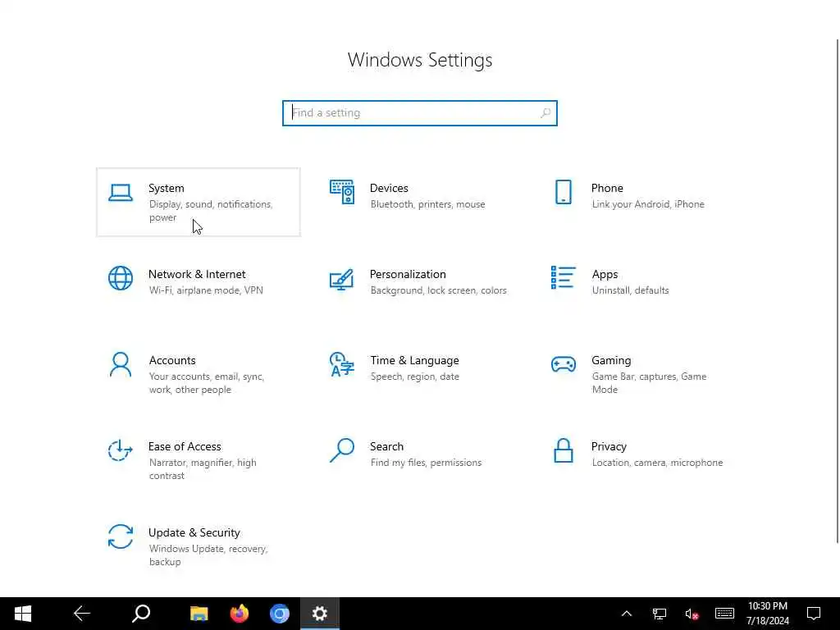Viewport: 840px width, 630px height.
Task: Open System settings via laptop icon
Action: (121, 192)
